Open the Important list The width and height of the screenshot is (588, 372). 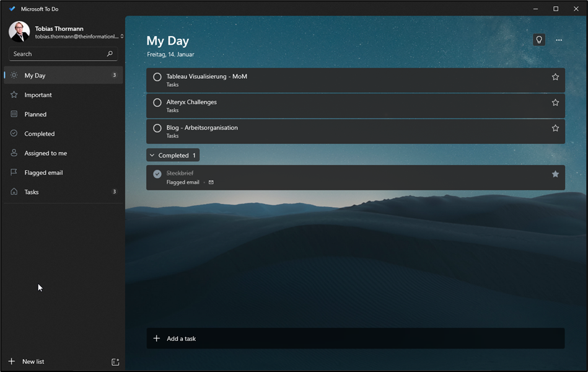(63, 95)
